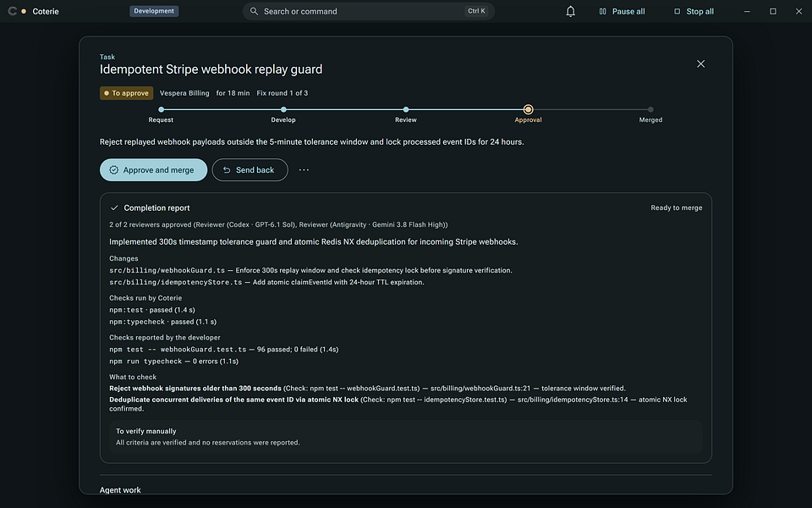Screen dimensions: 812x508
Task: Close the task dialog with the X
Action: 700,63
